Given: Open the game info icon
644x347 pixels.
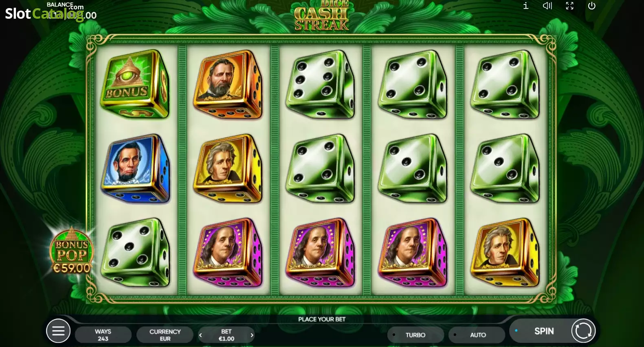Looking at the screenshot, I should [526, 6].
